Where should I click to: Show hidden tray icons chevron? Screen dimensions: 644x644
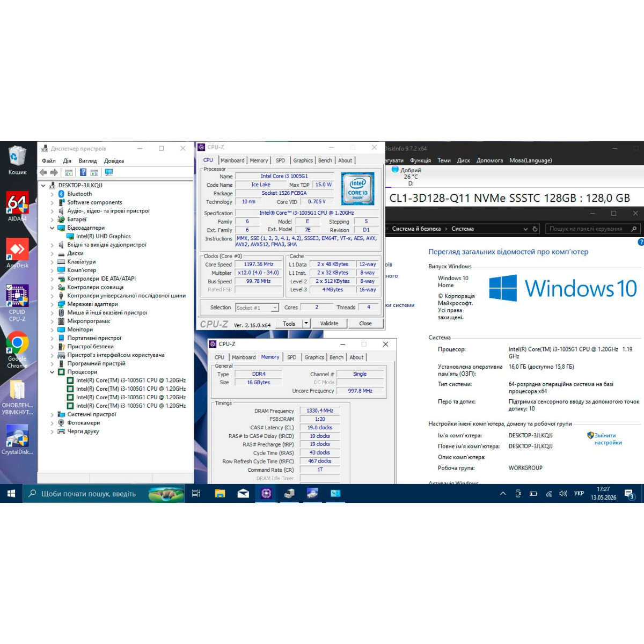click(x=503, y=493)
